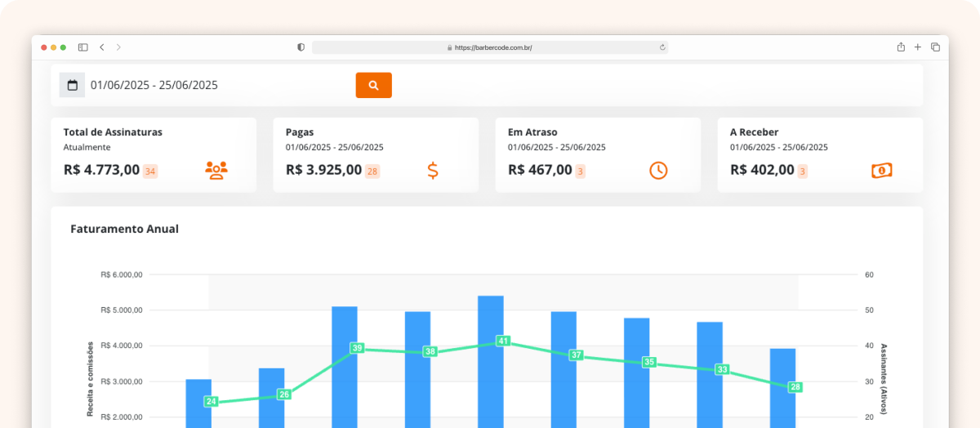Click the 34 badge in Total de Assinaturas

pos(150,172)
